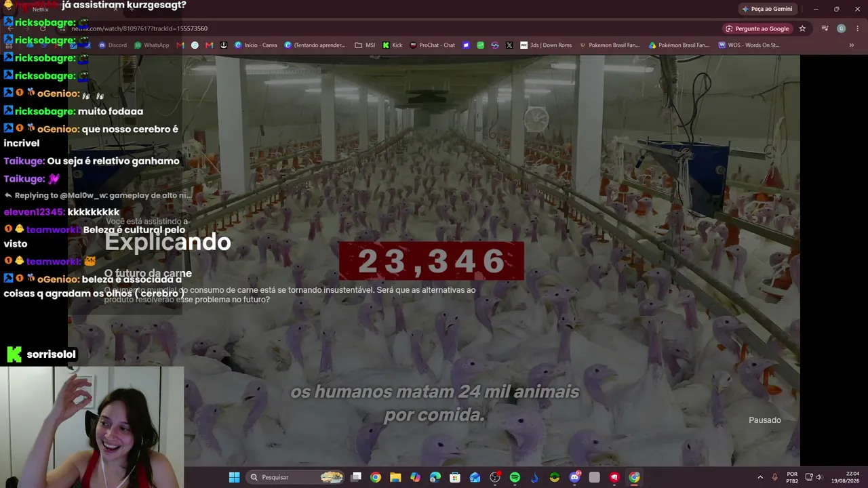Screen dimensions: 868x488
Task: Click the Explicando show title
Action: click(x=167, y=242)
